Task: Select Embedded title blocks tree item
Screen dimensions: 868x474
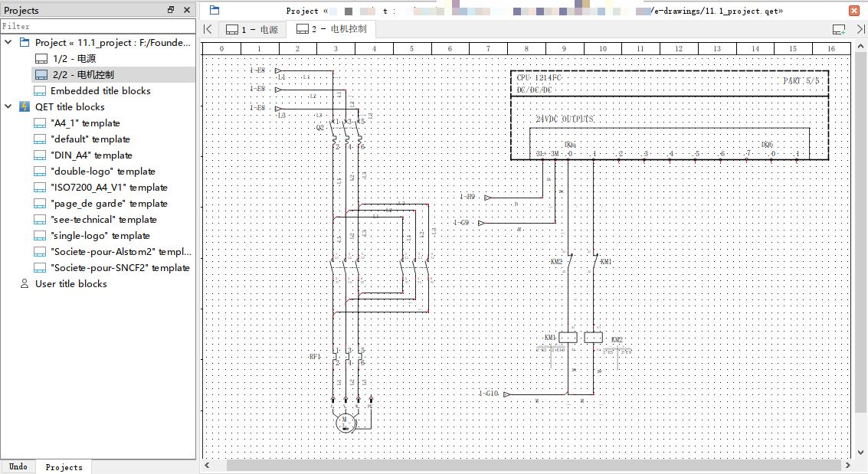Action: click(x=100, y=90)
